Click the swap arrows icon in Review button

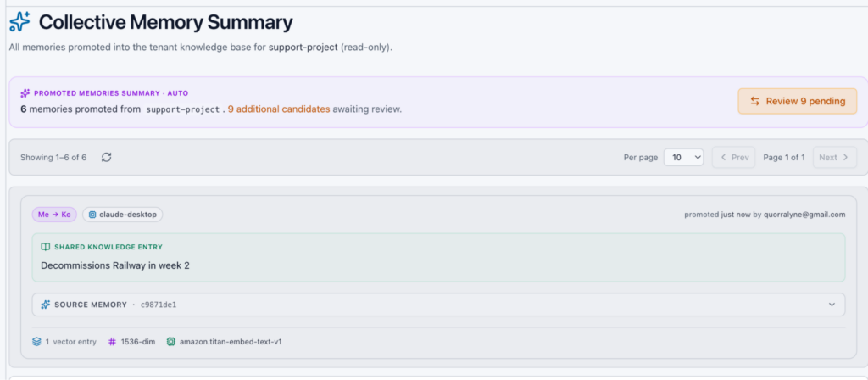(755, 102)
